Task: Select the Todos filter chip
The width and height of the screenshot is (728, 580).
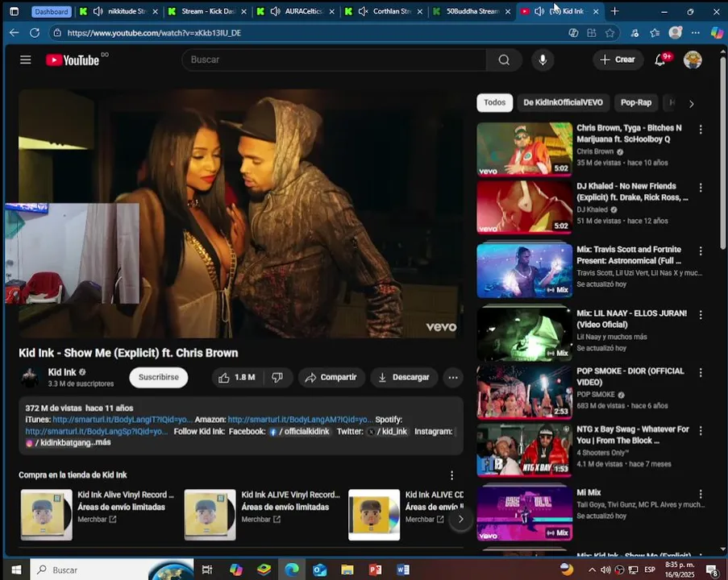Action: 494,102
